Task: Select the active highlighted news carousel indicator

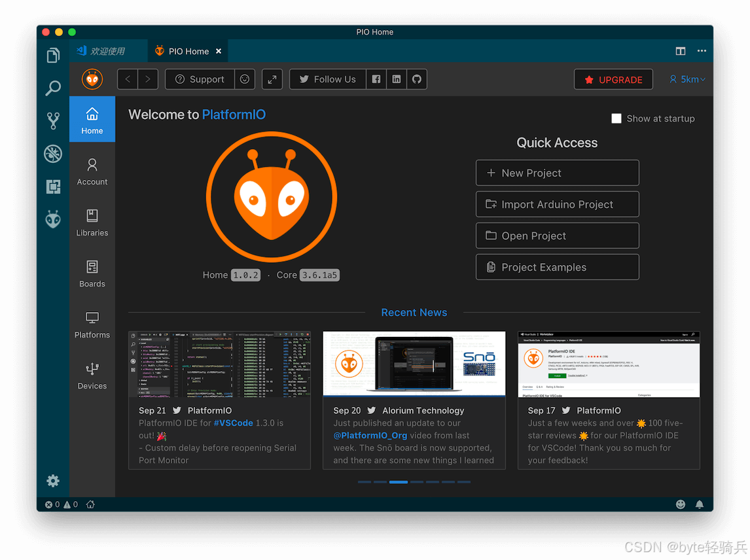Action: click(x=399, y=482)
